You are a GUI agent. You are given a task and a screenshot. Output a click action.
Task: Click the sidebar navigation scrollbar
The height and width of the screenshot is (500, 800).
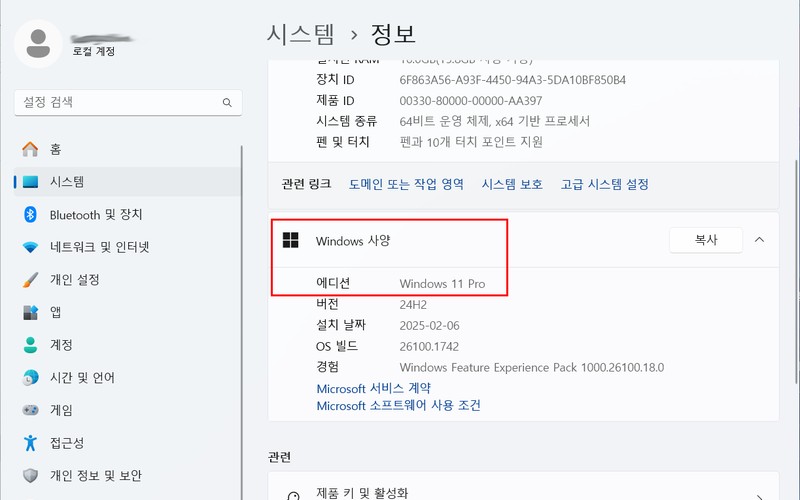[241, 322]
